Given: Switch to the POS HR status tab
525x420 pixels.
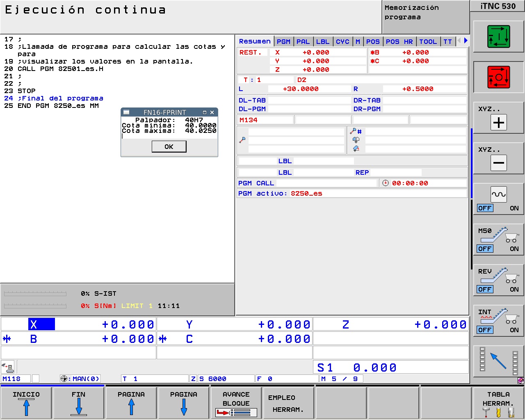Looking at the screenshot, I should (399, 41).
